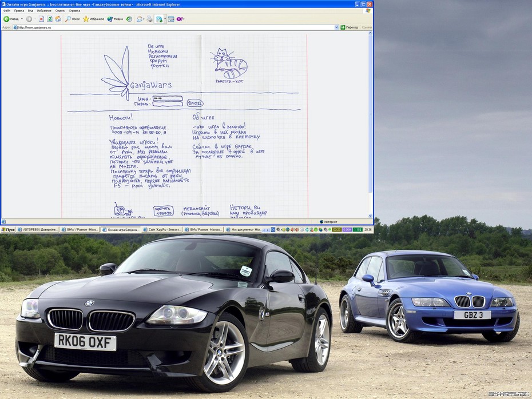
Task: Go back with the Назад button
Action: tap(11, 19)
